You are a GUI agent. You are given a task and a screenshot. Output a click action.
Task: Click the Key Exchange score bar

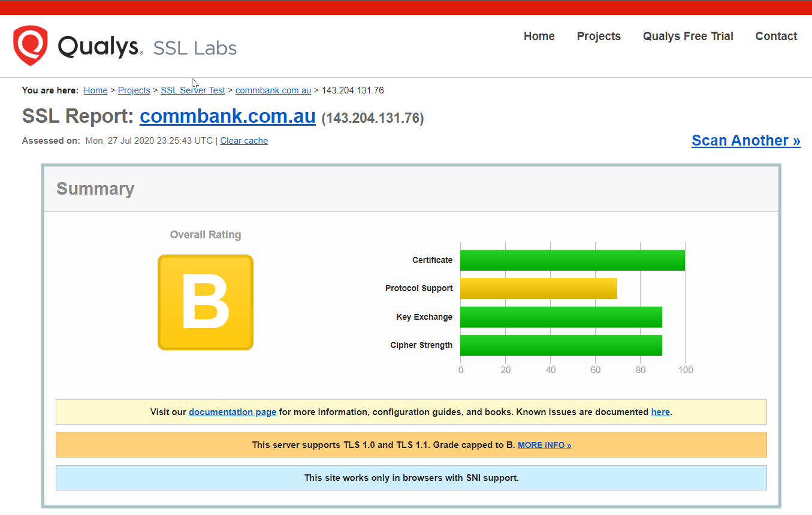[561, 317]
